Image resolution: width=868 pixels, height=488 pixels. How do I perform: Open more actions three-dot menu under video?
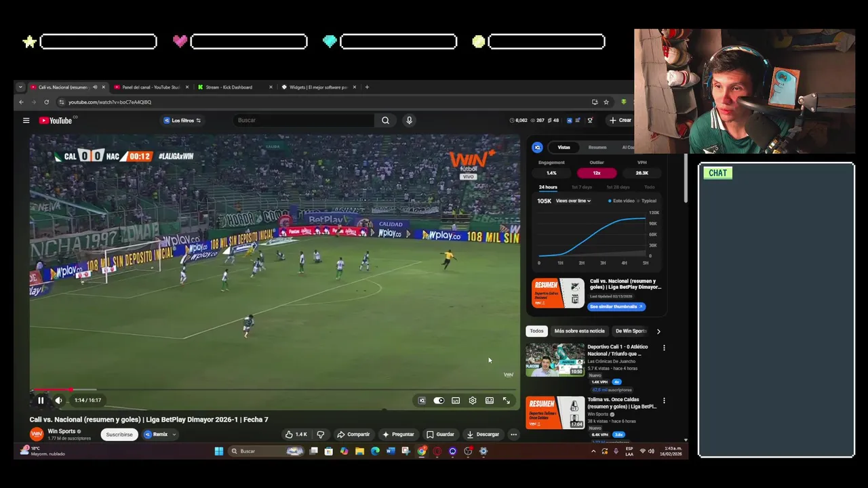[x=513, y=434]
